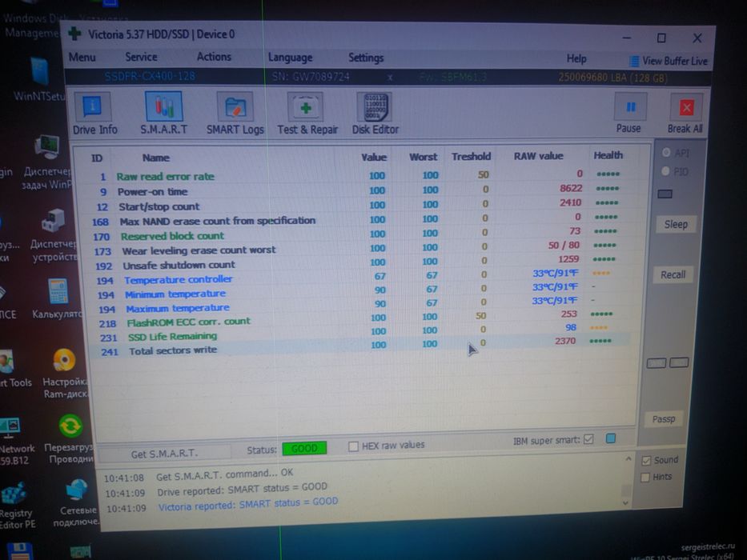
Task: Open the Help menu
Action: click(x=576, y=58)
